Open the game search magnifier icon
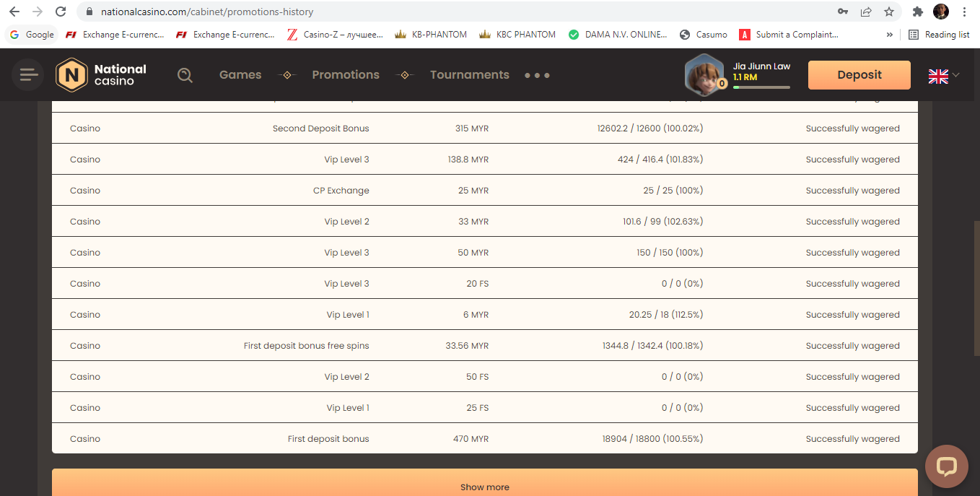The image size is (980, 496). click(185, 75)
